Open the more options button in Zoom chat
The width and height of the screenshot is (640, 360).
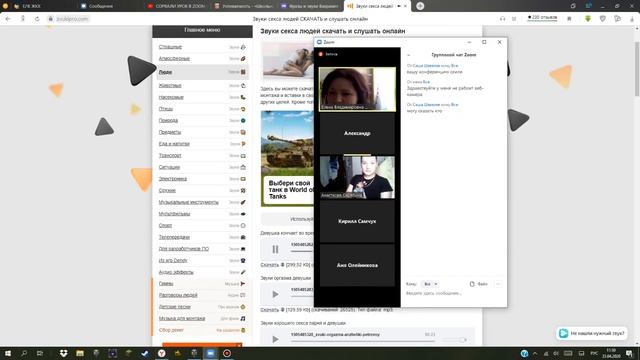pyautogui.click(x=498, y=284)
